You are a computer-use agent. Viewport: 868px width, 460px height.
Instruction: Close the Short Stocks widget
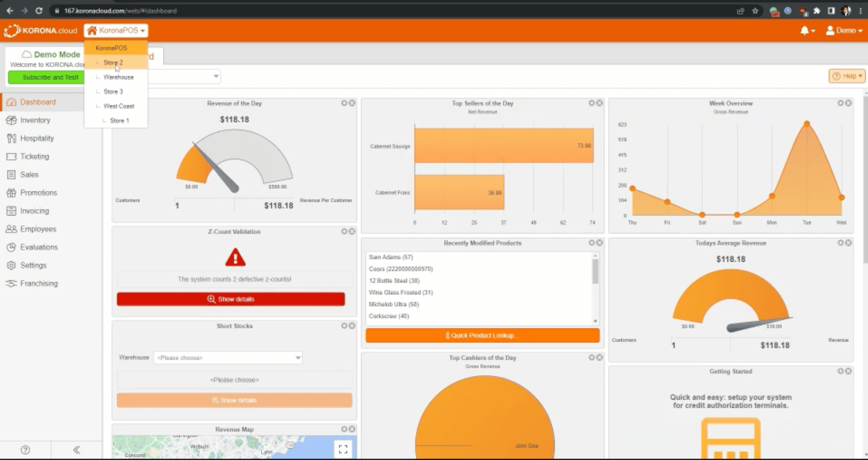[352, 326]
